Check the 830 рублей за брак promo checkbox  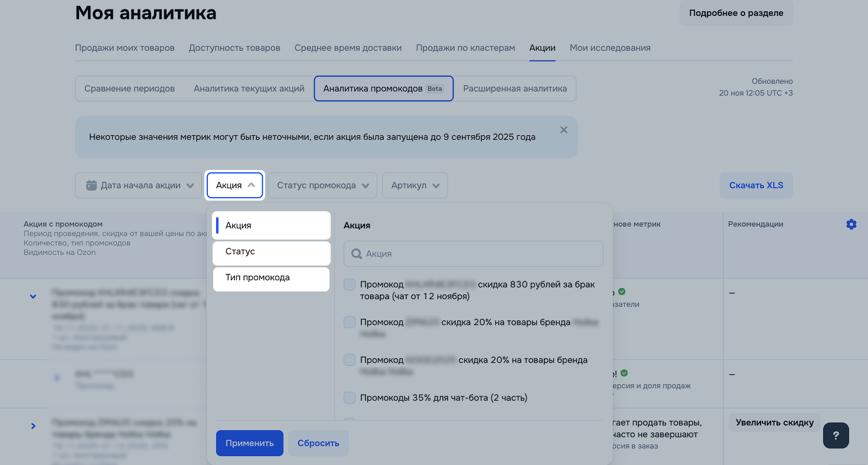pos(350,284)
